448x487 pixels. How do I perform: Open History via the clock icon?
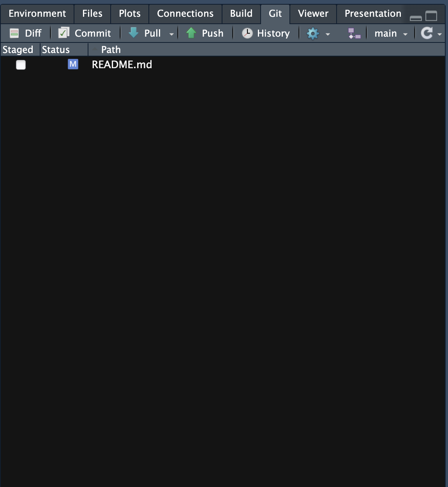247,34
